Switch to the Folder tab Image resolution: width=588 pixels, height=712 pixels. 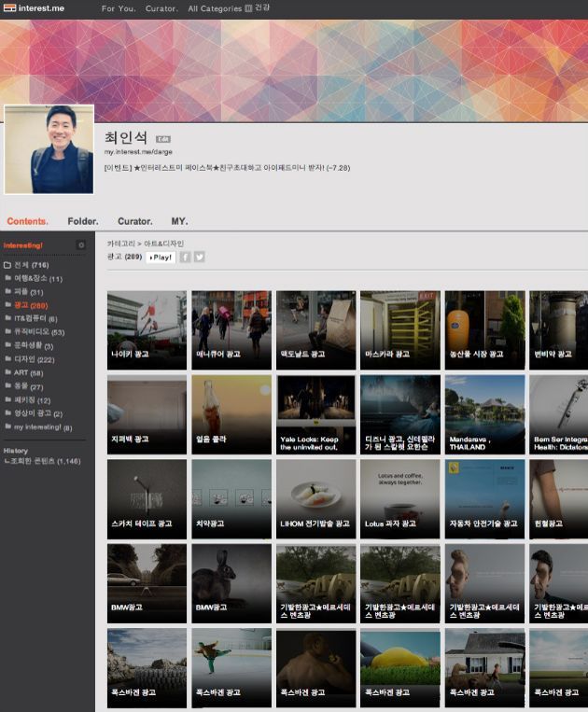coord(83,221)
